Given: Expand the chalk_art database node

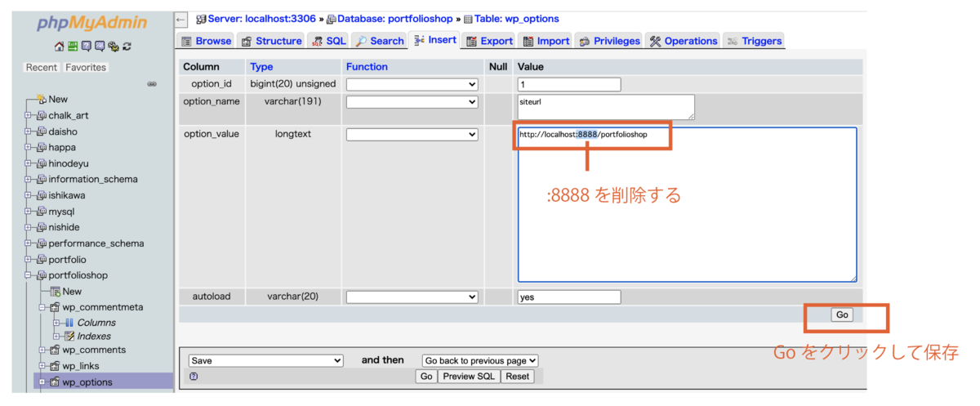Looking at the screenshot, I should (28, 115).
